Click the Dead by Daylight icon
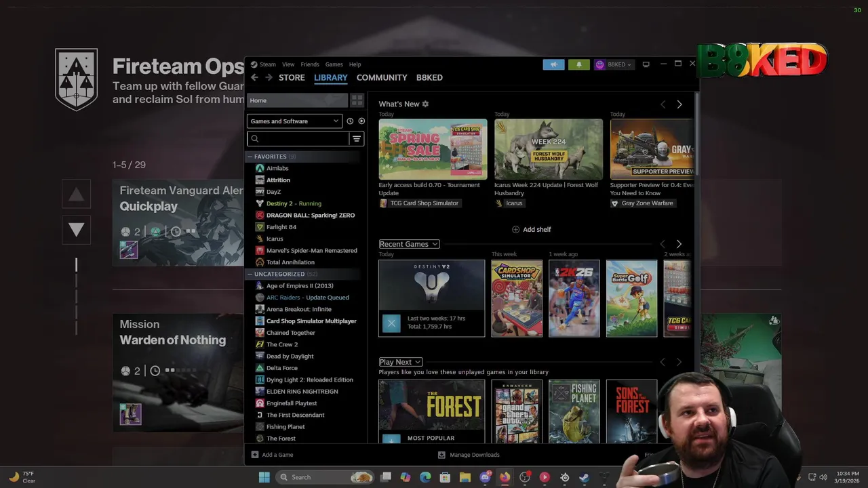The width and height of the screenshot is (868, 488). click(260, 356)
